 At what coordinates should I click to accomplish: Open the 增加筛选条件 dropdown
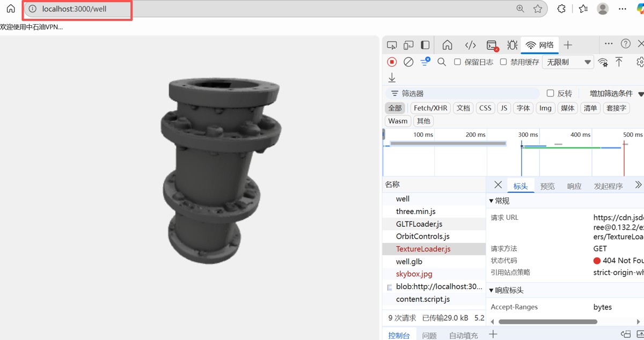point(616,93)
